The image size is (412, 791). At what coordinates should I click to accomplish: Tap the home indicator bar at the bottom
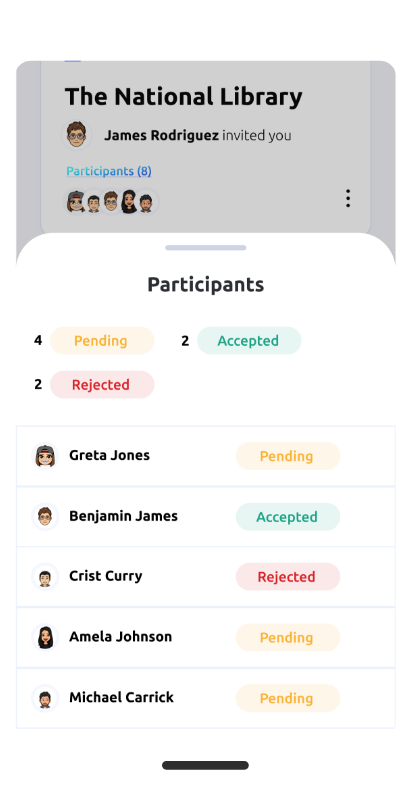tap(205, 765)
